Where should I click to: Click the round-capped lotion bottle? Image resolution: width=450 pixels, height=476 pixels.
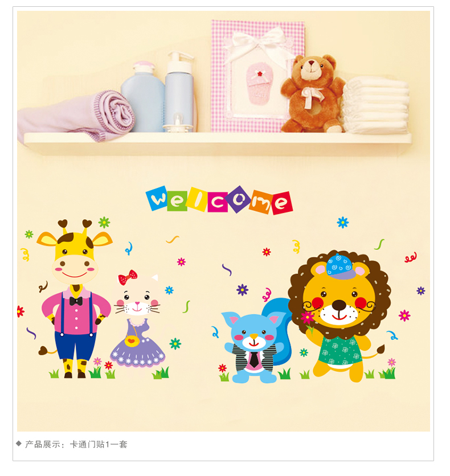coord(142,97)
